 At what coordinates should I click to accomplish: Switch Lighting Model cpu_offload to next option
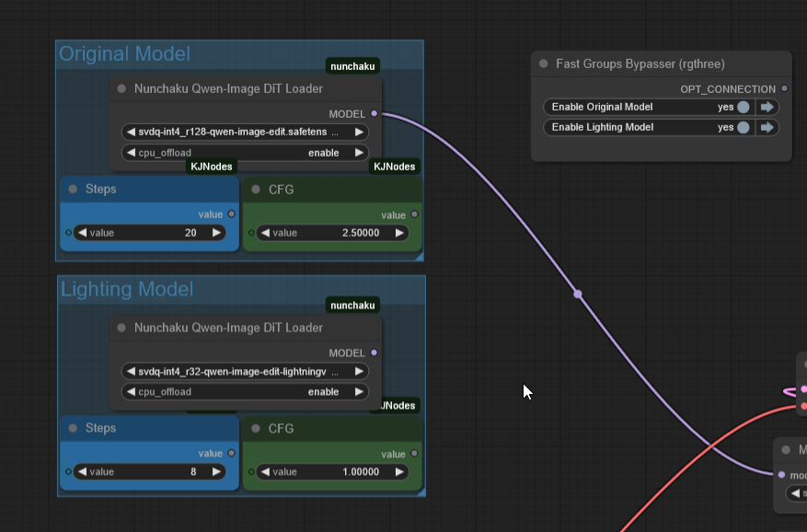359,392
